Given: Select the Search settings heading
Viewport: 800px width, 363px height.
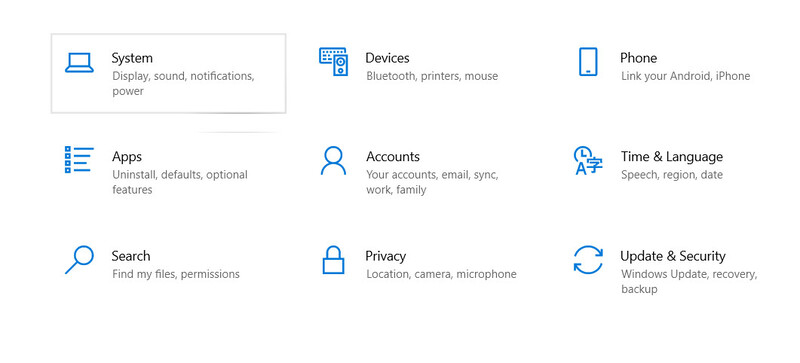Looking at the screenshot, I should click(131, 256).
